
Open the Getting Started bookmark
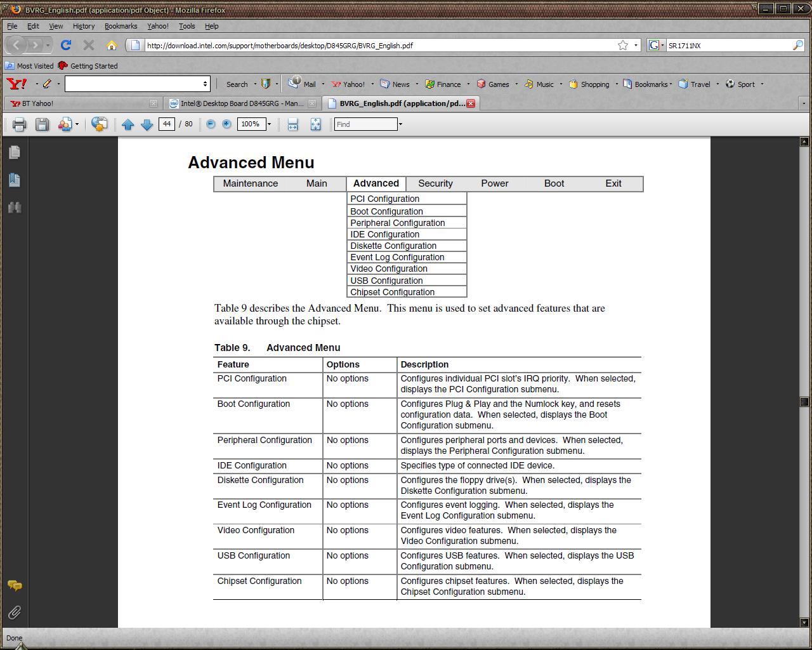coord(88,66)
